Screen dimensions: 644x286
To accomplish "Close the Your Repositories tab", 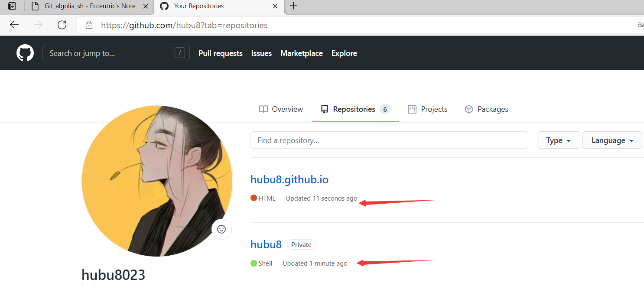I will (x=275, y=6).
